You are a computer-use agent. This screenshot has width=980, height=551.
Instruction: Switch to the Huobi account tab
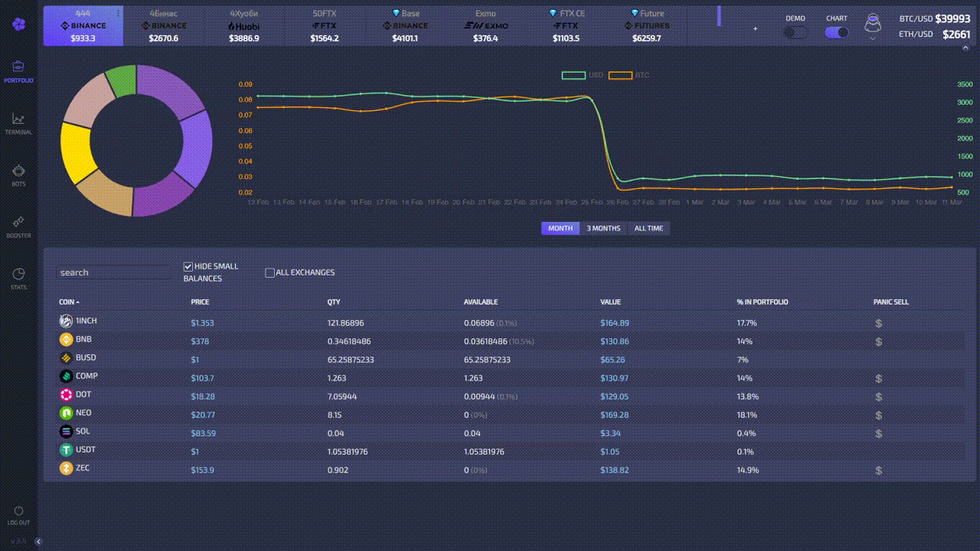point(244,26)
